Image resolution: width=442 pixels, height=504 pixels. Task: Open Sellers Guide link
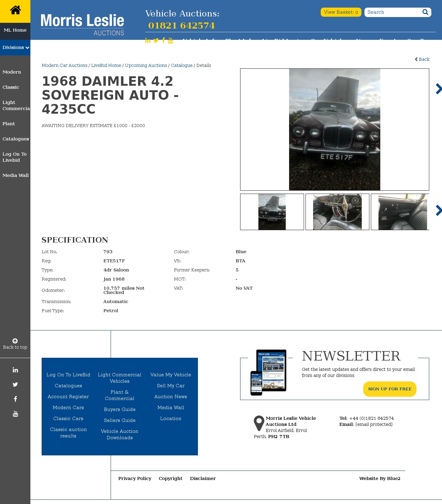pos(120,420)
